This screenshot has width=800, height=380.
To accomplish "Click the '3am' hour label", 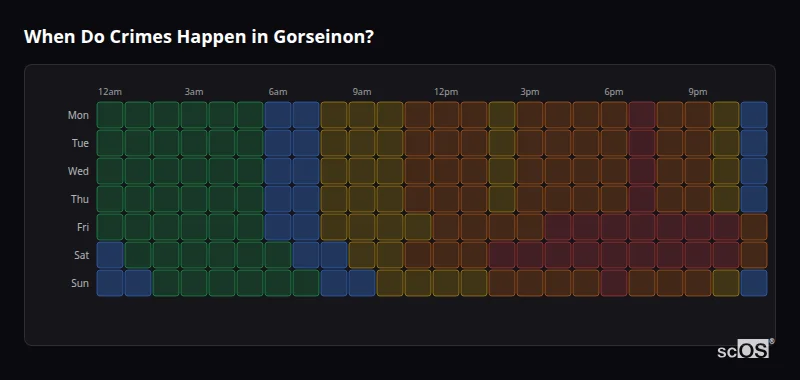I will [194, 92].
